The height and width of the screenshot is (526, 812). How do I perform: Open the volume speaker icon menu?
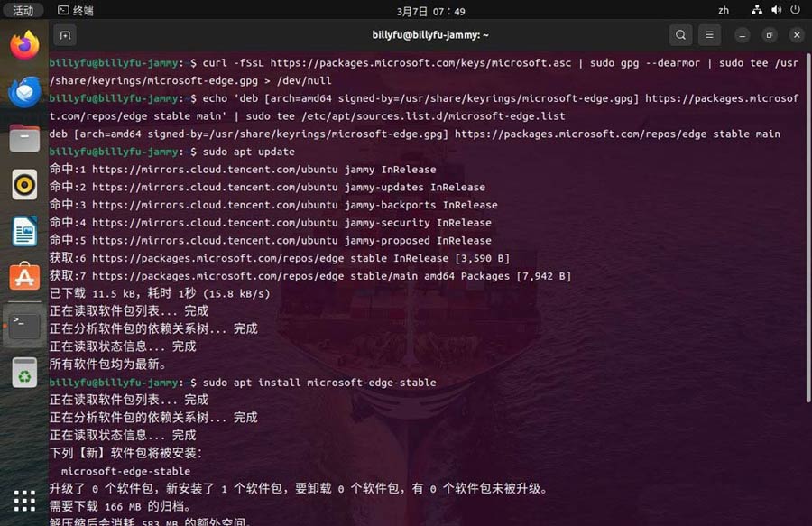pos(776,10)
